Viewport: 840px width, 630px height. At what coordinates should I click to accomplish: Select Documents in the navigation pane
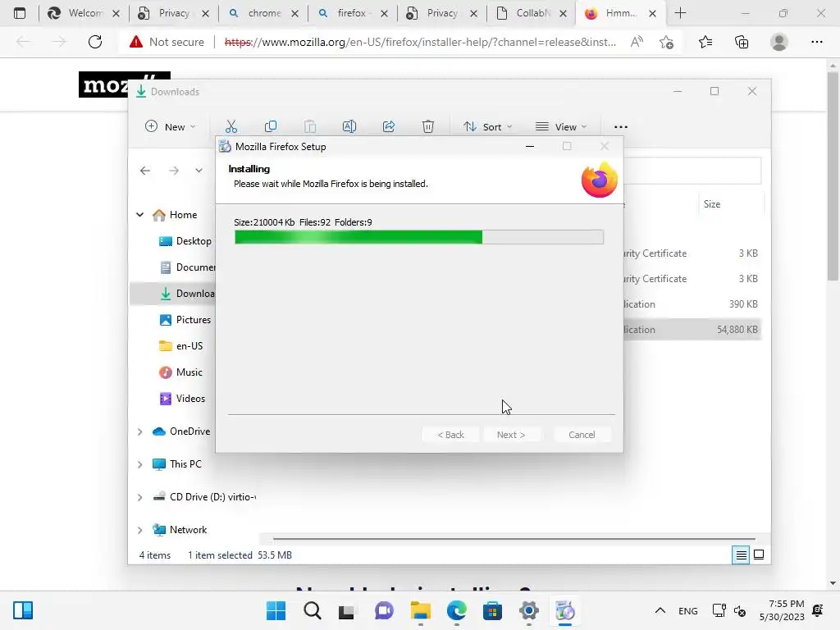point(188,267)
